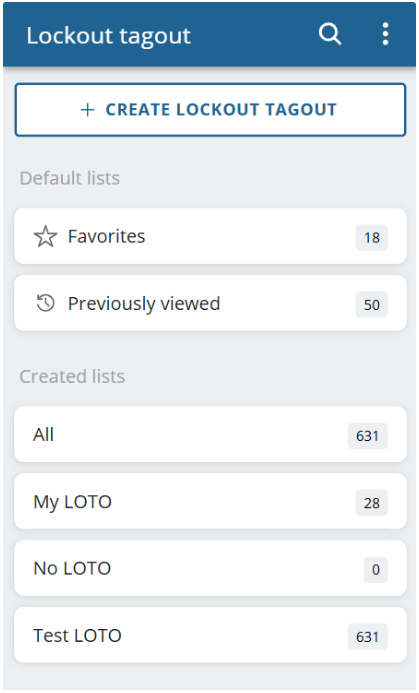Image resolution: width=419 pixels, height=693 pixels.
Task: Click the Favorites star icon
Action: point(46,236)
